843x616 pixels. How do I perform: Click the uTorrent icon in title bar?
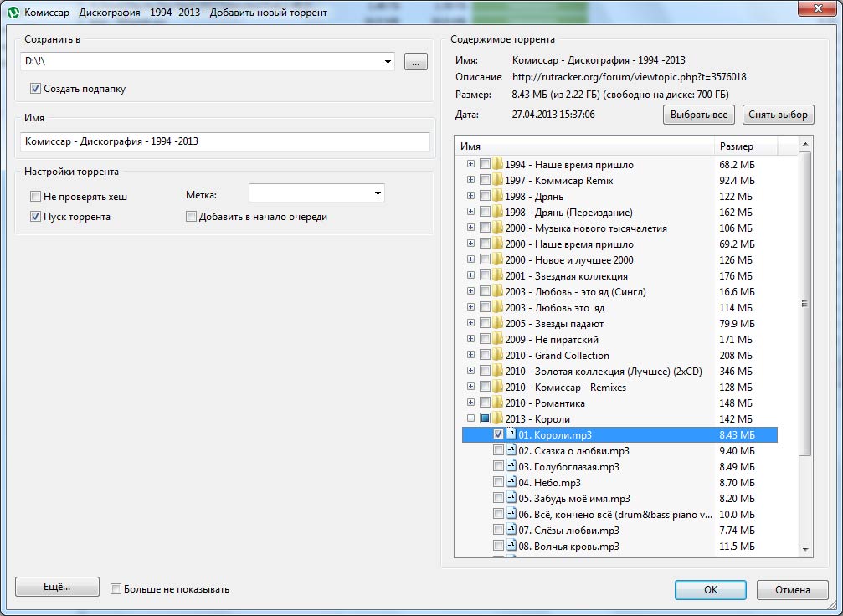click(13, 12)
